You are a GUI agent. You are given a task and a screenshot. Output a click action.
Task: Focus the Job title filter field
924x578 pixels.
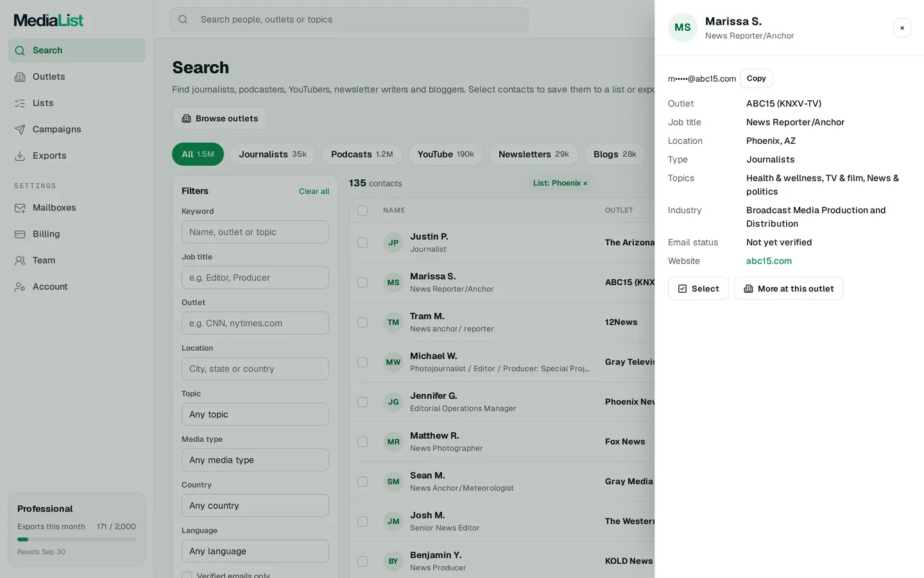click(x=255, y=277)
